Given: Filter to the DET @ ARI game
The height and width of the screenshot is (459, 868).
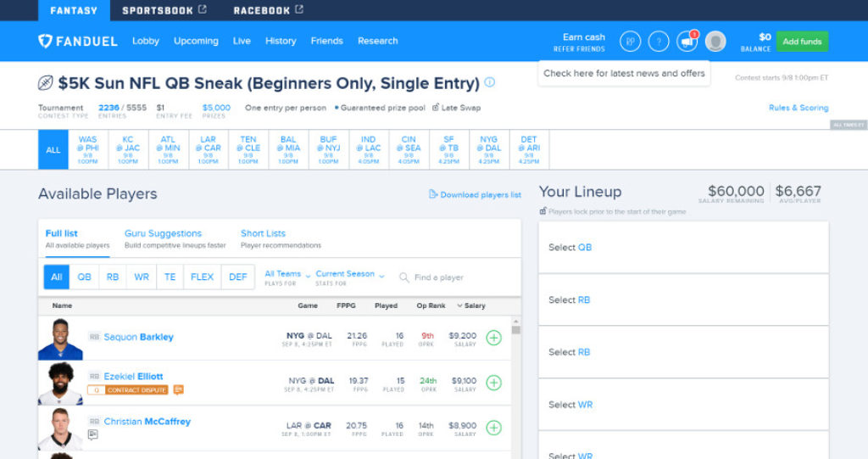Looking at the screenshot, I should tap(529, 149).
